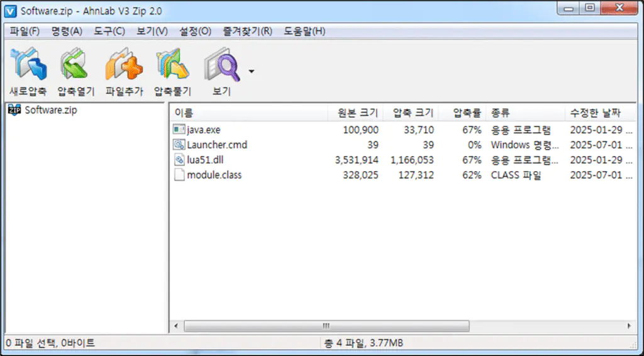Viewport: 644px width, 356px height.
Task: Click the horizontal scrollbar thumb in file list
Action: (325, 326)
